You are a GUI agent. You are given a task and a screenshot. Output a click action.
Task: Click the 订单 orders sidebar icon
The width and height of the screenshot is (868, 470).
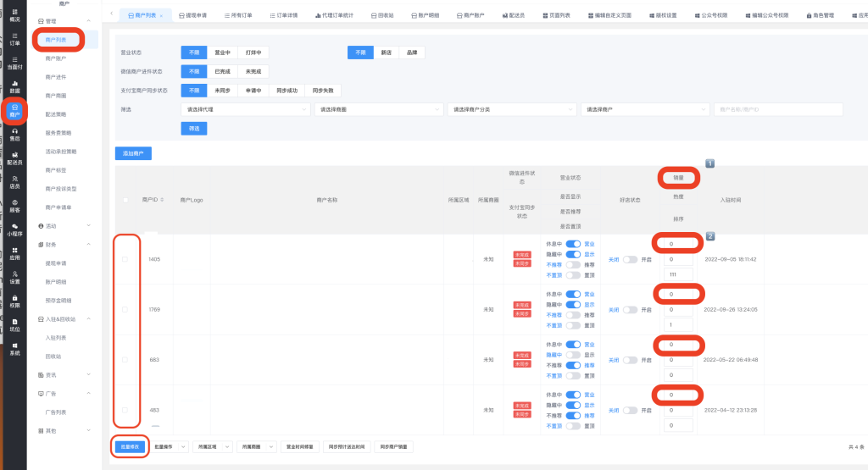click(14, 38)
